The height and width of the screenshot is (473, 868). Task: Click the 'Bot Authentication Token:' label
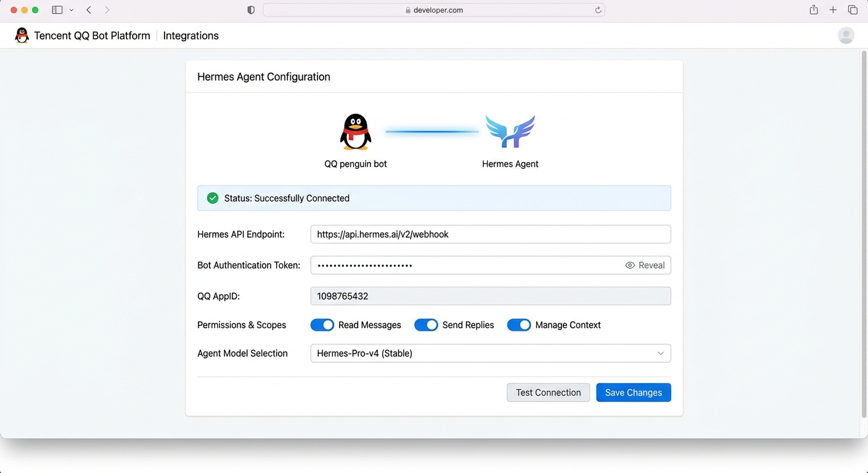249,265
